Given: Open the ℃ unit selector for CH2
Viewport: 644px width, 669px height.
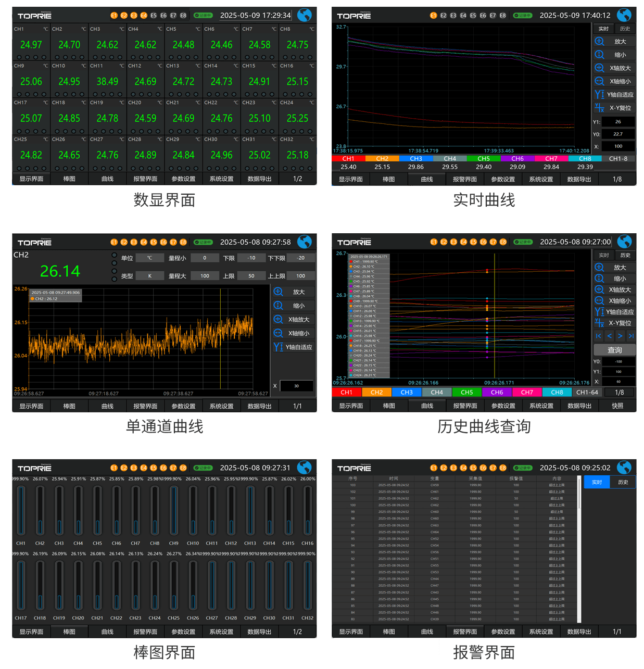Looking at the screenshot, I should click(150, 258).
